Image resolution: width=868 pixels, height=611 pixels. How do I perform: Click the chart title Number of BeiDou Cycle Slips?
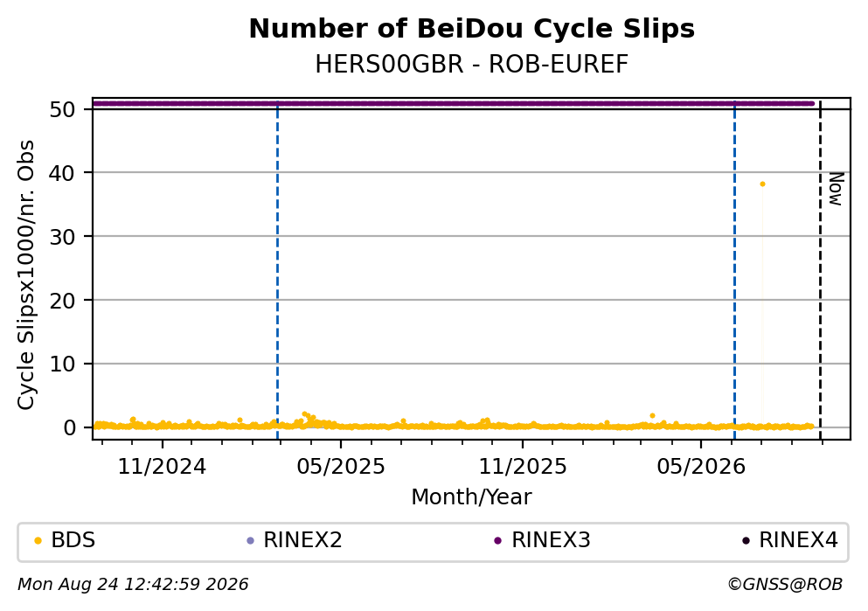coord(472,29)
